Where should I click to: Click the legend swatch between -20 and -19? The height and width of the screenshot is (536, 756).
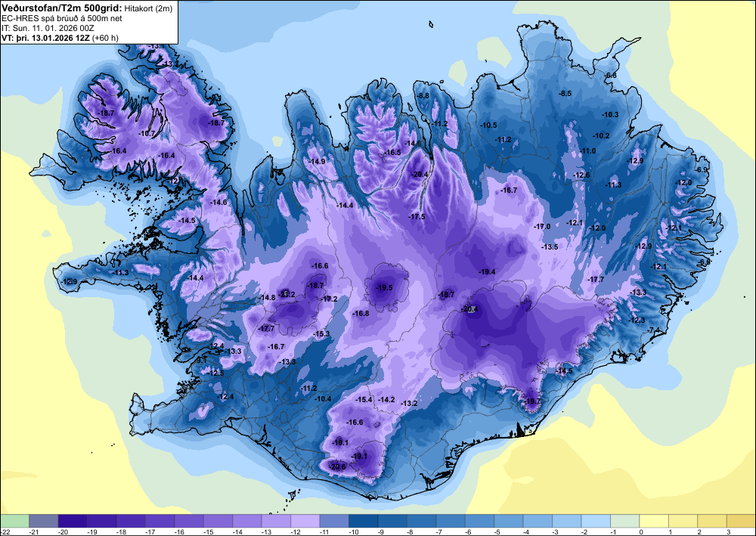[73, 521]
